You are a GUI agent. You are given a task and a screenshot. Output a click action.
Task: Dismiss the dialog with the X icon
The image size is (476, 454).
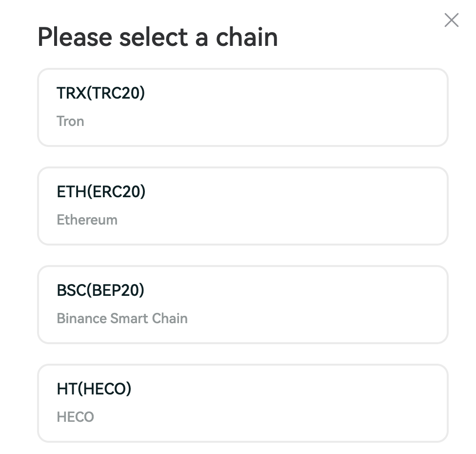point(452,21)
